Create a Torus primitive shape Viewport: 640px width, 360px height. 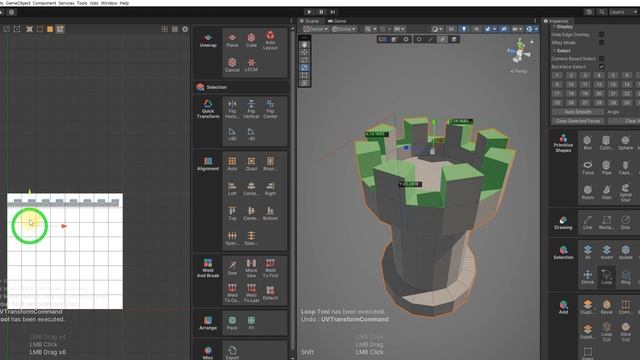coord(587,168)
